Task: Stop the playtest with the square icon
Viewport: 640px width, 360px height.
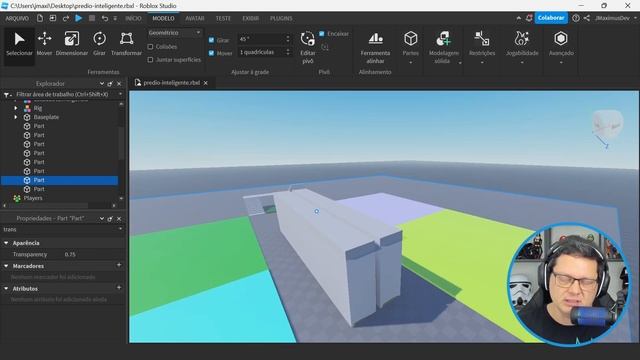Action: click(92, 18)
